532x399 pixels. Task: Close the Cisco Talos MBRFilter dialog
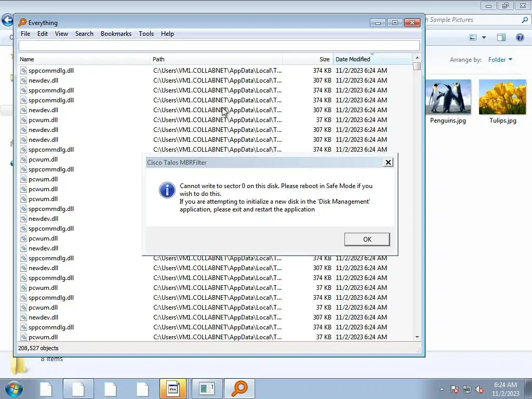[x=388, y=163]
